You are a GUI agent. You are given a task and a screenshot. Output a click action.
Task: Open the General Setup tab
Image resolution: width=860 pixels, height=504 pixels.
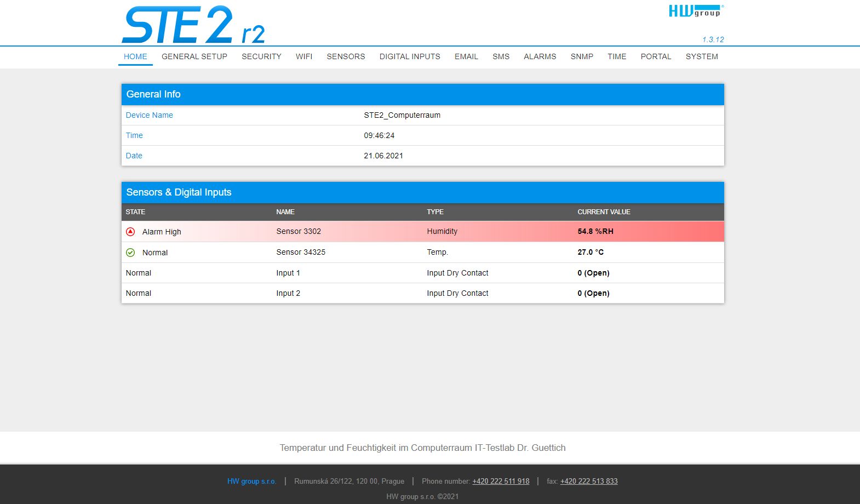[x=194, y=56]
